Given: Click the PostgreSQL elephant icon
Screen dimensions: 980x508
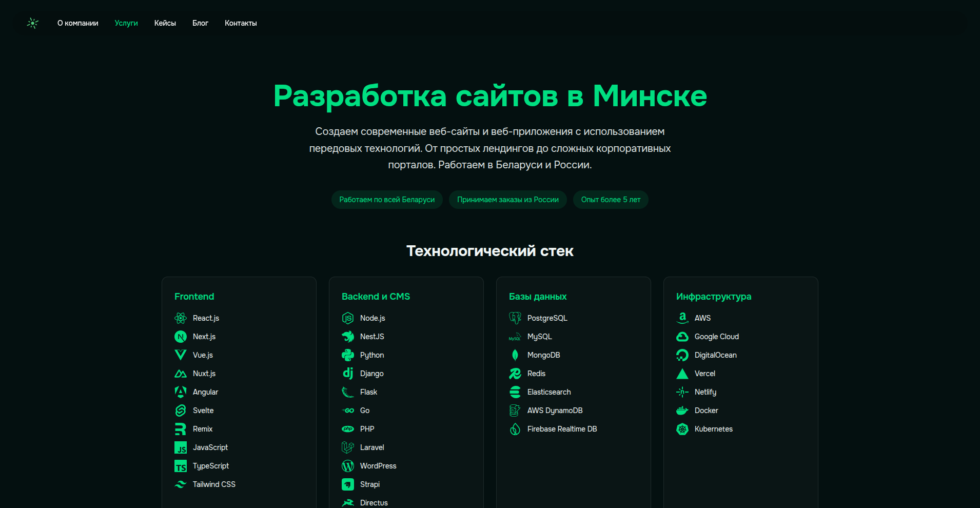Looking at the screenshot, I should [515, 318].
